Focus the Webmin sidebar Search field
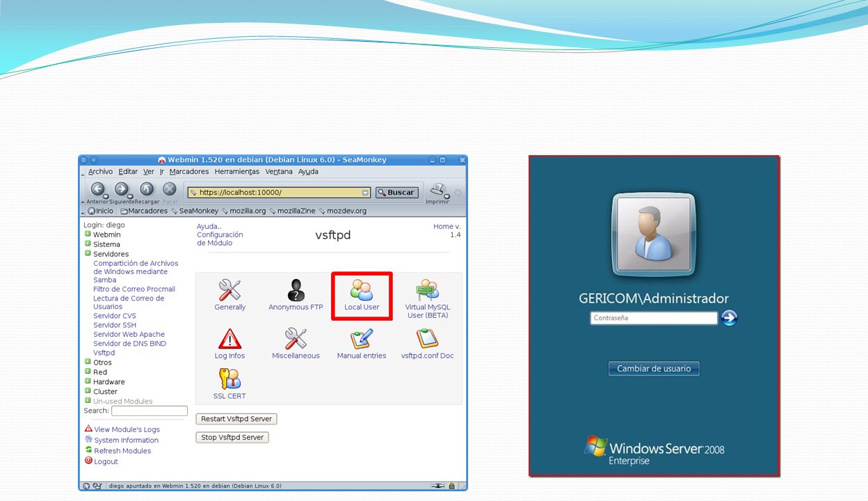 150,411
